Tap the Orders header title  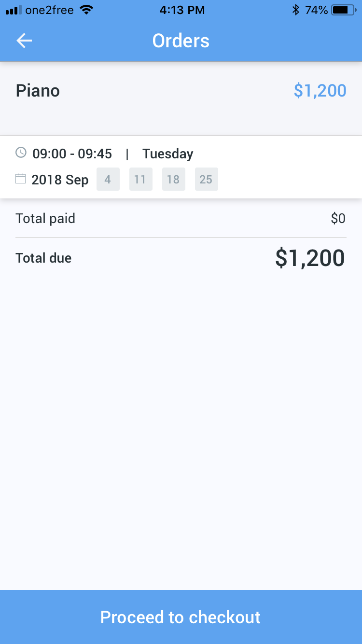181,41
